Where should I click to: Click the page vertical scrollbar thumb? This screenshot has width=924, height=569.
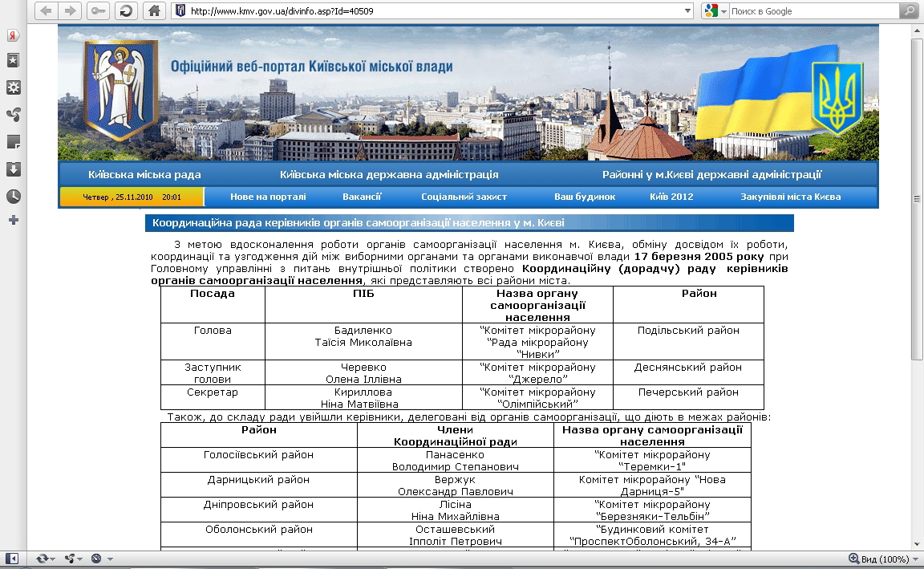[x=916, y=199]
